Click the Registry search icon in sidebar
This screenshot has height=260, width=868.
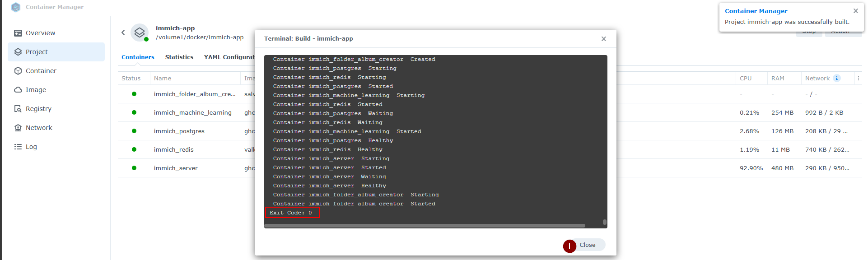pos(18,109)
